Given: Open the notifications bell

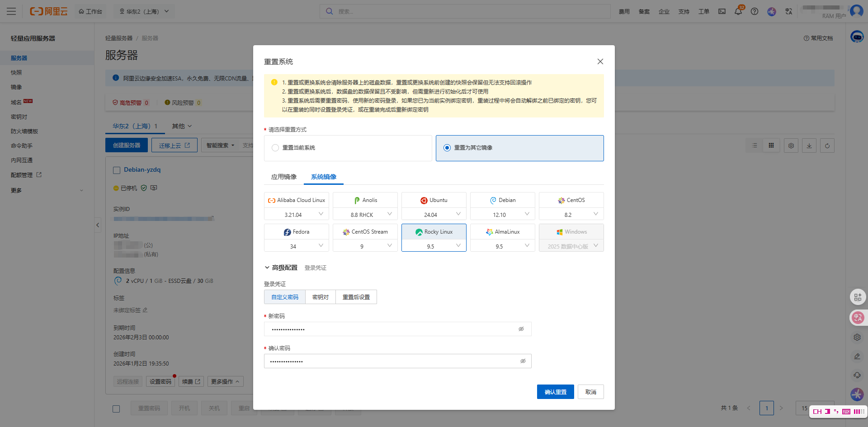Looking at the screenshot, I should tap(738, 11).
